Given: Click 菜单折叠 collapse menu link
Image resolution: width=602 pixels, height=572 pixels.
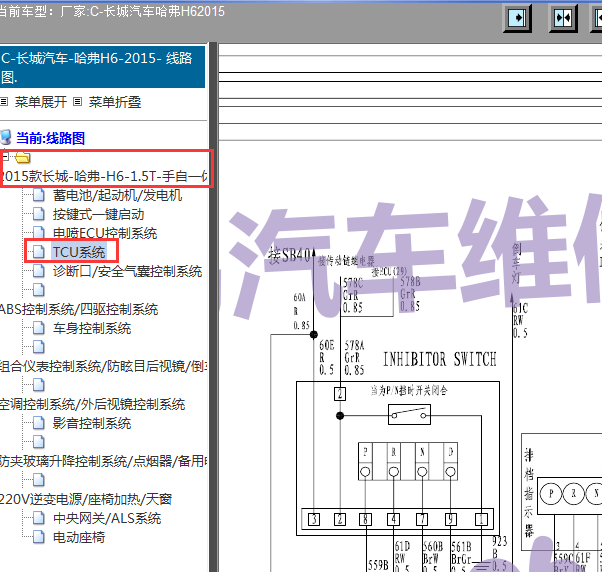Looking at the screenshot, I should pyautogui.click(x=115, y=102).
